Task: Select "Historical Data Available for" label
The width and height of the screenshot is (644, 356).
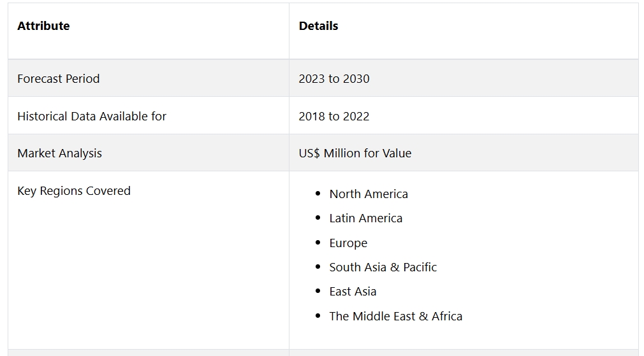Action: 92,117
